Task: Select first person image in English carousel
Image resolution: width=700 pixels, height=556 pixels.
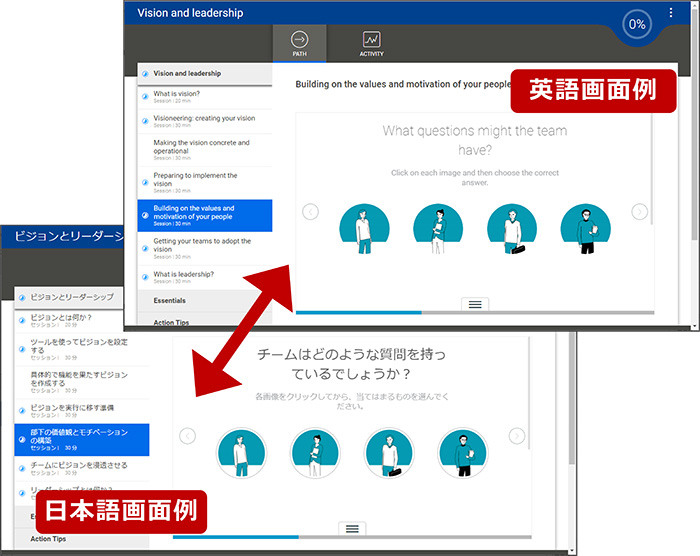Action: pyautogui.click(x=364, y=229)
